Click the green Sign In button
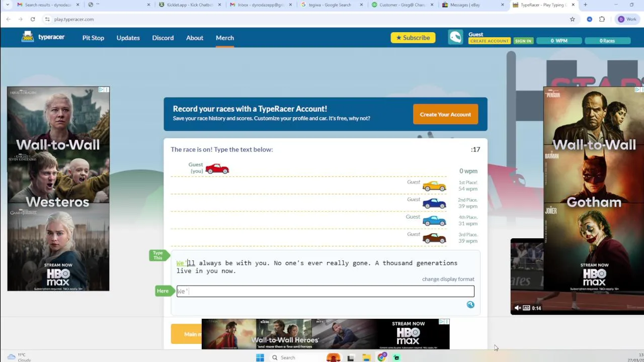Image resolution: width=644 pixels, height=362 pixels. pyautogui.click(x=523, y=41)
